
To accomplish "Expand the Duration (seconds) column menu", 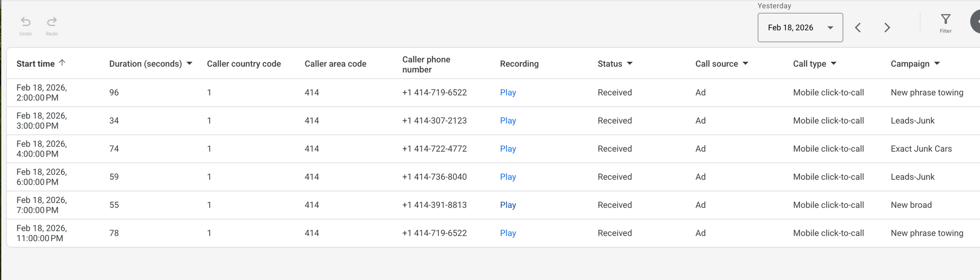I will 189,63.
